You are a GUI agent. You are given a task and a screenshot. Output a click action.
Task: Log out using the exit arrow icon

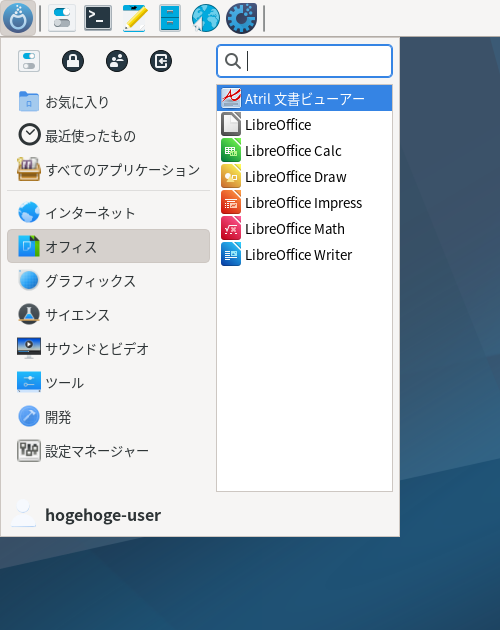pyautogui.click(x=161, y=61)
